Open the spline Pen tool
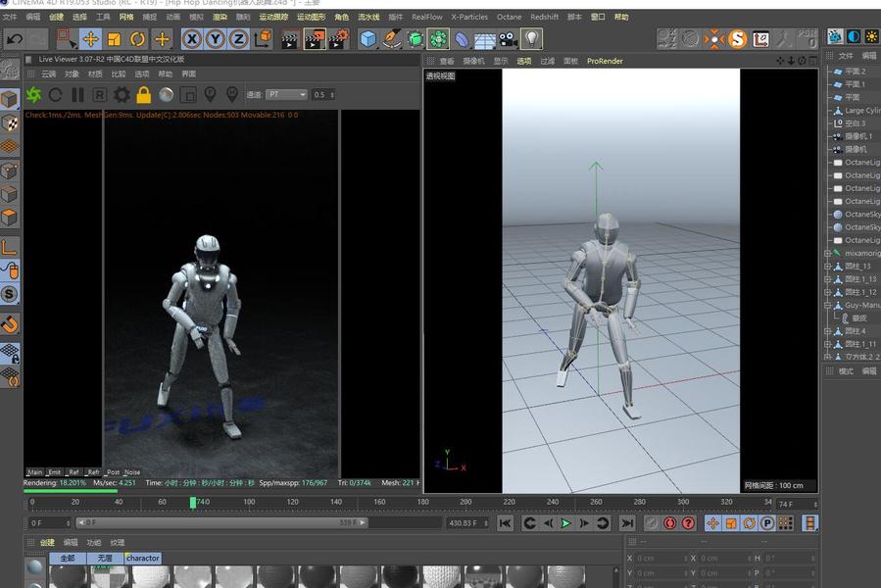The height and width of the screenshot is (588, 881). tap(392, 39)
